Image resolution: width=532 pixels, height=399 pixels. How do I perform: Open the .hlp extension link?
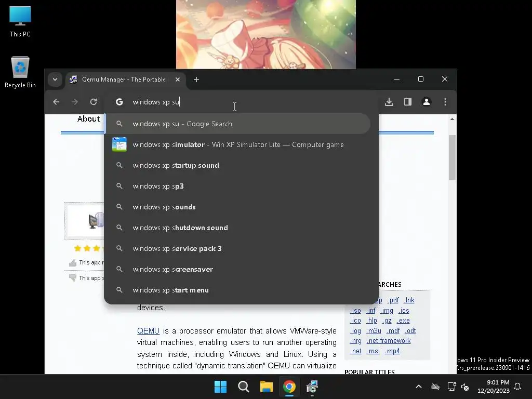[x=371, y=320]
